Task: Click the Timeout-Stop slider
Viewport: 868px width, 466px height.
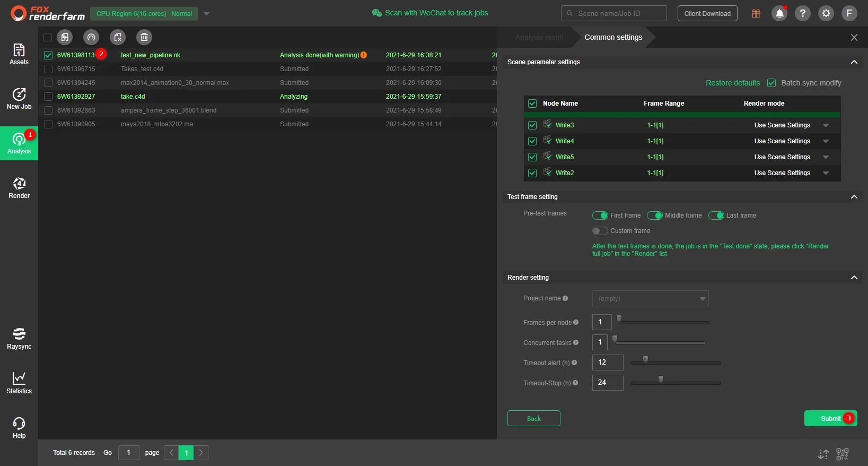Action: point(676,383)
